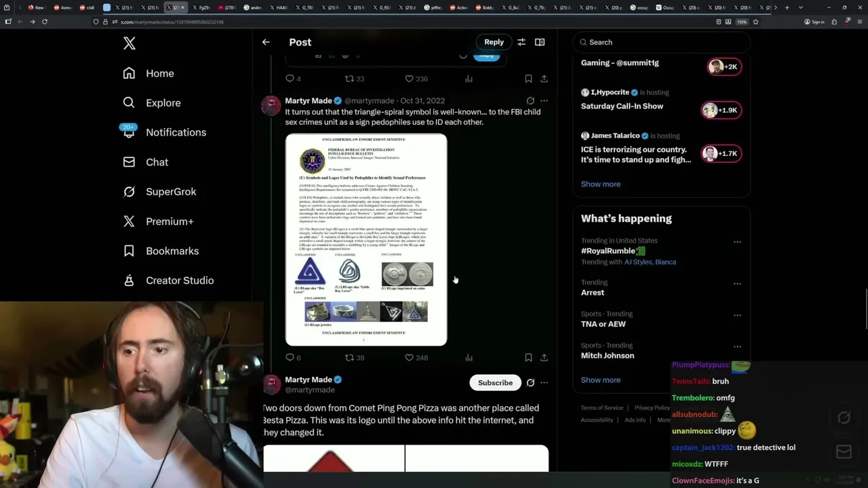Open the Mitch Johnson trend

[x=608, y=356]
